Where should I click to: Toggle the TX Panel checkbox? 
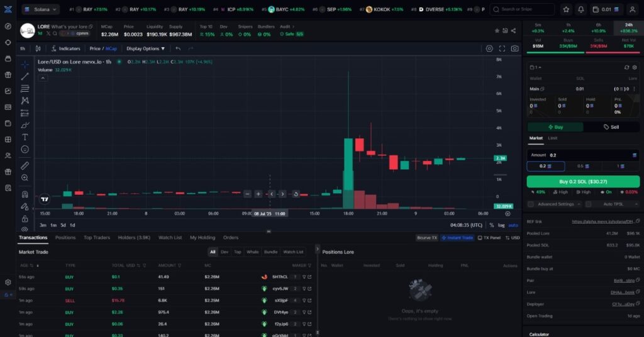489,238
